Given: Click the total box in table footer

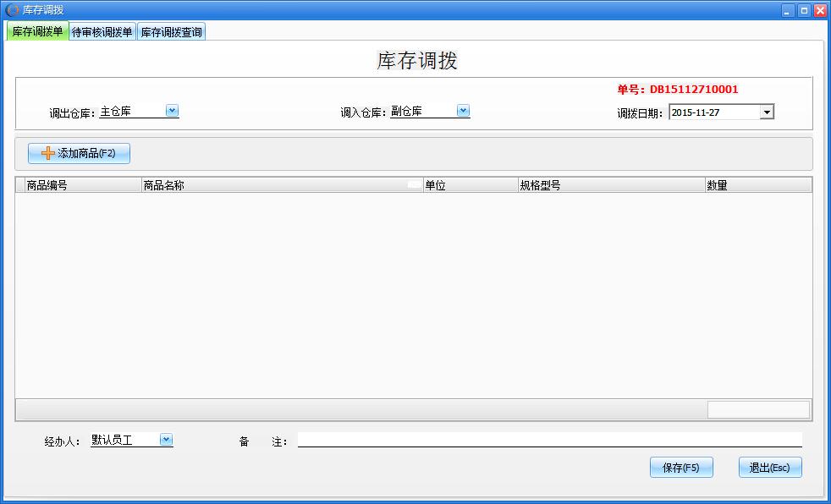Looking at the screenshot, I should (x=758, y=410).
